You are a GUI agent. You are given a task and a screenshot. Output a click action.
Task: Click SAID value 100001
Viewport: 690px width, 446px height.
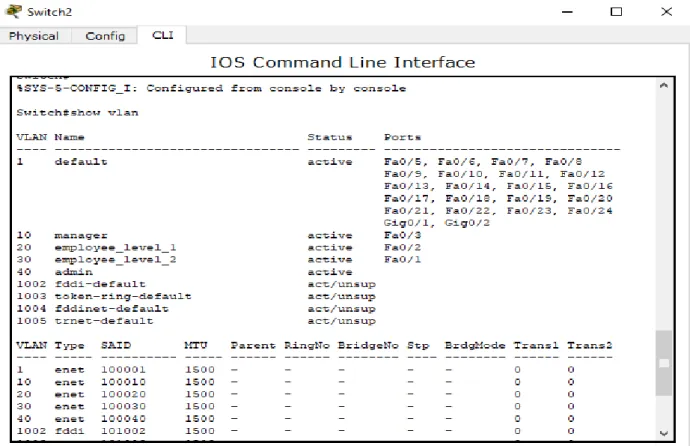click(123, 370)
